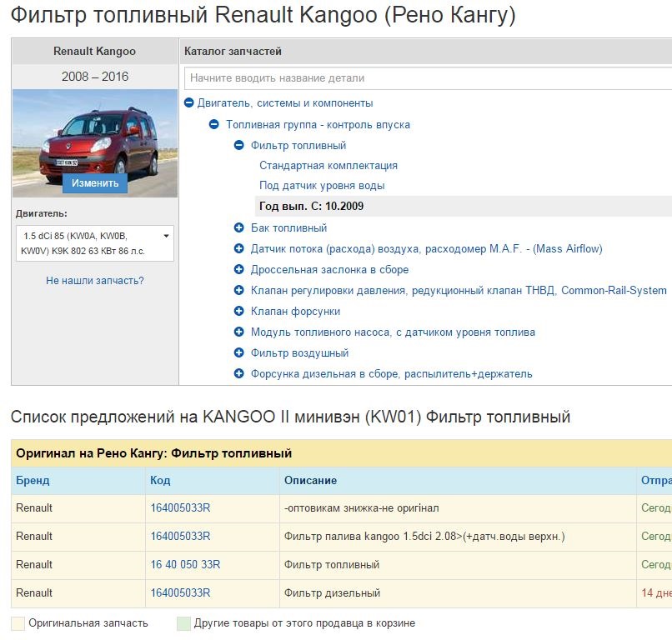Click the 2008 – 2016 year range text

pos(95,77)
